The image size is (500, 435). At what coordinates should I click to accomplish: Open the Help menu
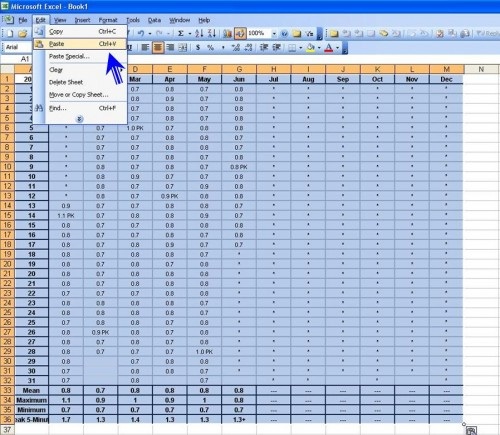(x=204, y=20)
